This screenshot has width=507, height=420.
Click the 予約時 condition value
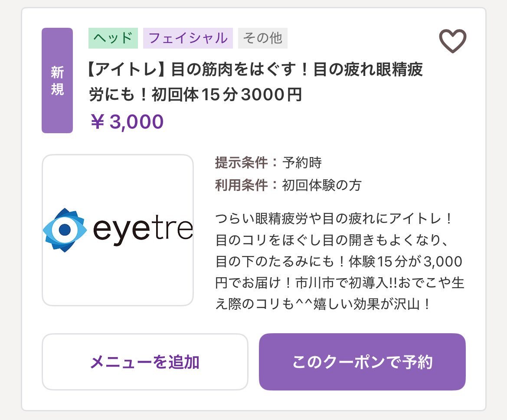[302, 163]
